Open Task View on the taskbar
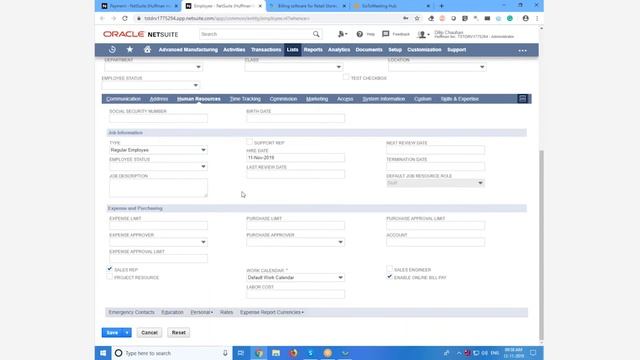Image resolution: width=640 pixels, height=360 pixels. coord(241,353)
